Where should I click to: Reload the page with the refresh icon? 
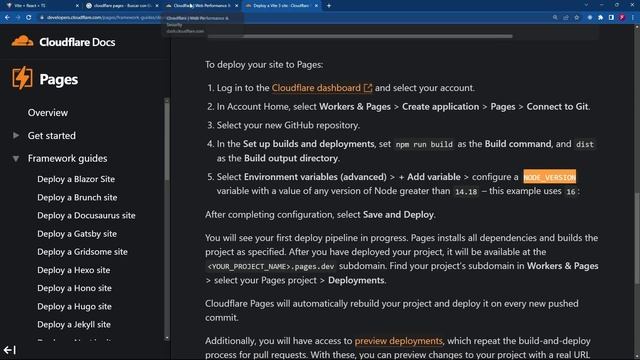[x=29, y=18]
